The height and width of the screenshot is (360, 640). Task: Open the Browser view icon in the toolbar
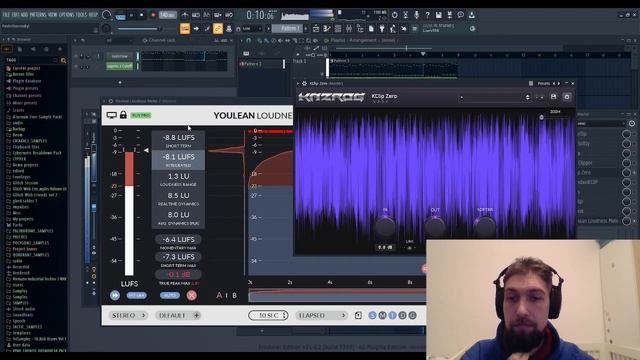[360, 29]
